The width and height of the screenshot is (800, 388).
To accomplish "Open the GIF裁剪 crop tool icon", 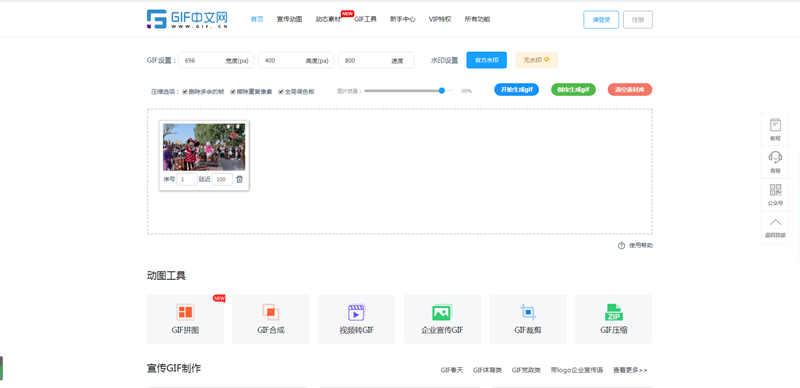I will (x=528, y=312).
